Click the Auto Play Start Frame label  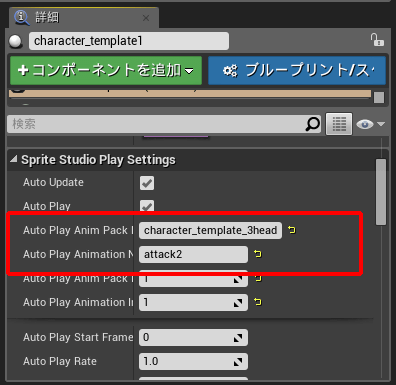78,337
